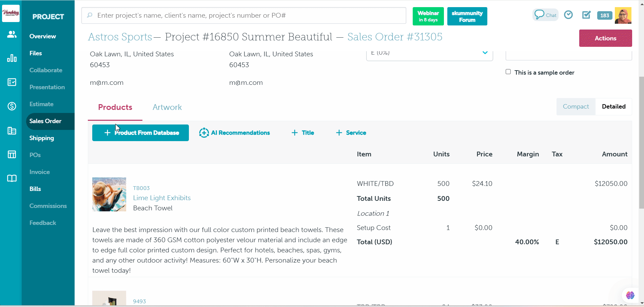Viewport: 644px width, 307px height.
Task: Switch to the Artwork tab
Action: tap(167, 108)
